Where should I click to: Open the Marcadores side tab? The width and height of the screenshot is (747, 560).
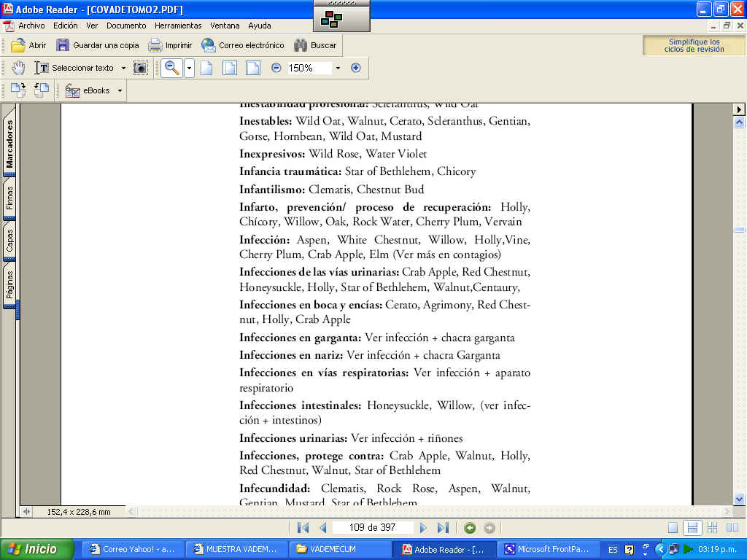pyautogui.click(x=9, y=144)
